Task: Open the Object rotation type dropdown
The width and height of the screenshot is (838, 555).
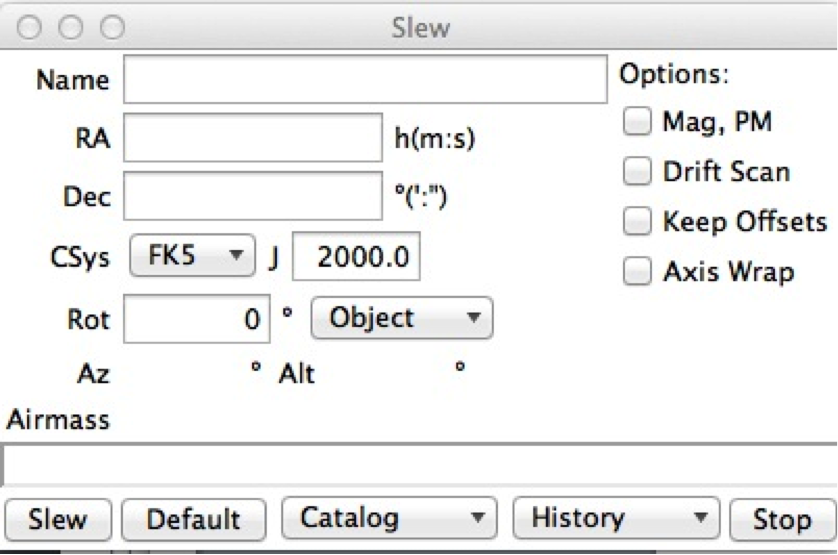Action: click(402, 319)
